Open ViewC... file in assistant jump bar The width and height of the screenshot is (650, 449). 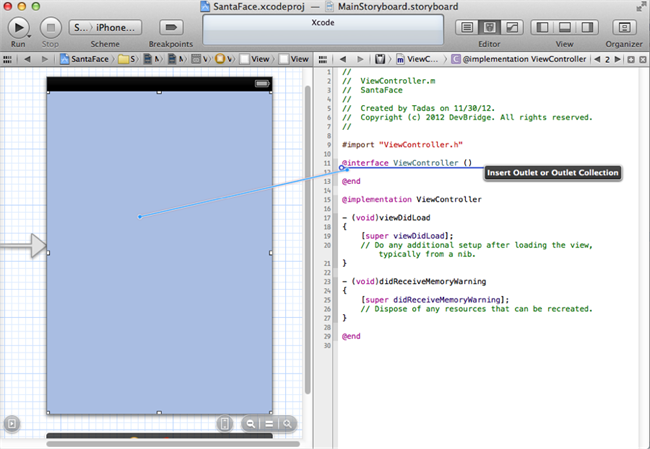(x=417, y=60)
